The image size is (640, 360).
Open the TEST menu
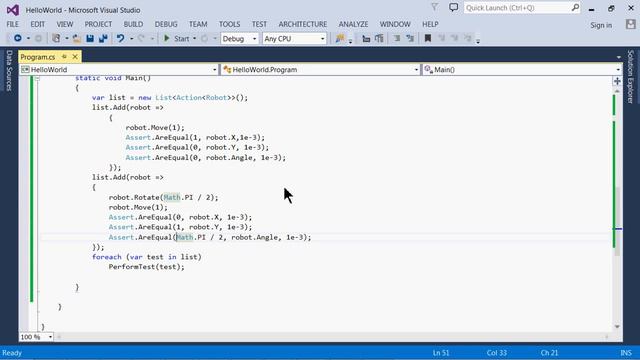point(259,24)
